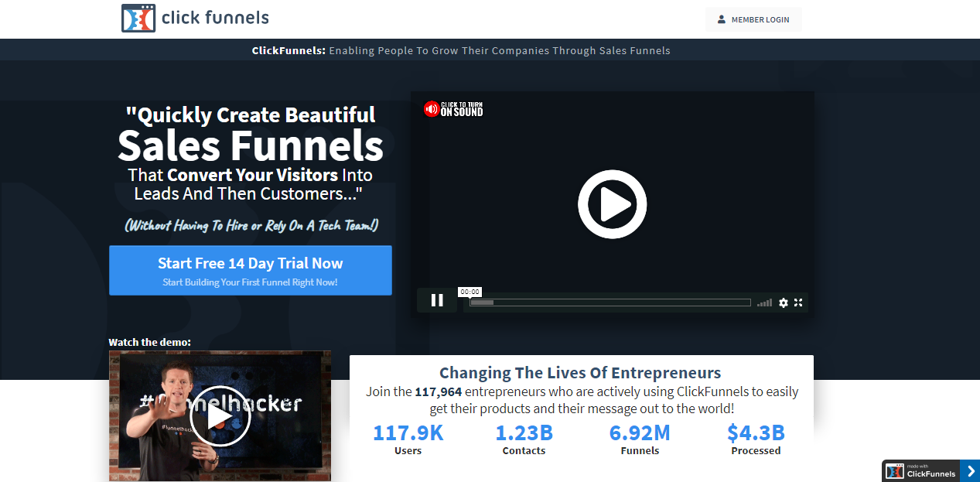Image resolution: width=980 pixels, height=482 pixels.
Task: Click the 117.9K Users stat
Action: click(x=408, y=439)
